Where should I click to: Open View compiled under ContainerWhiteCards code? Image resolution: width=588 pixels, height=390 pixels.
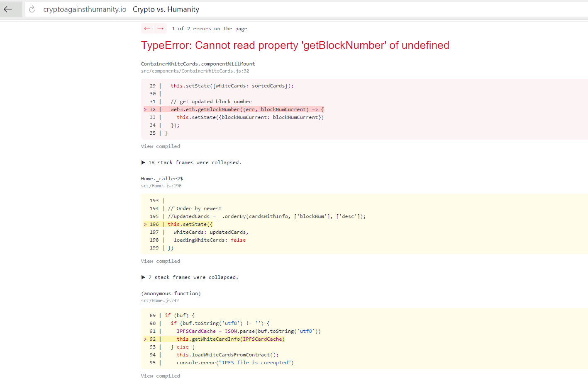161,146
